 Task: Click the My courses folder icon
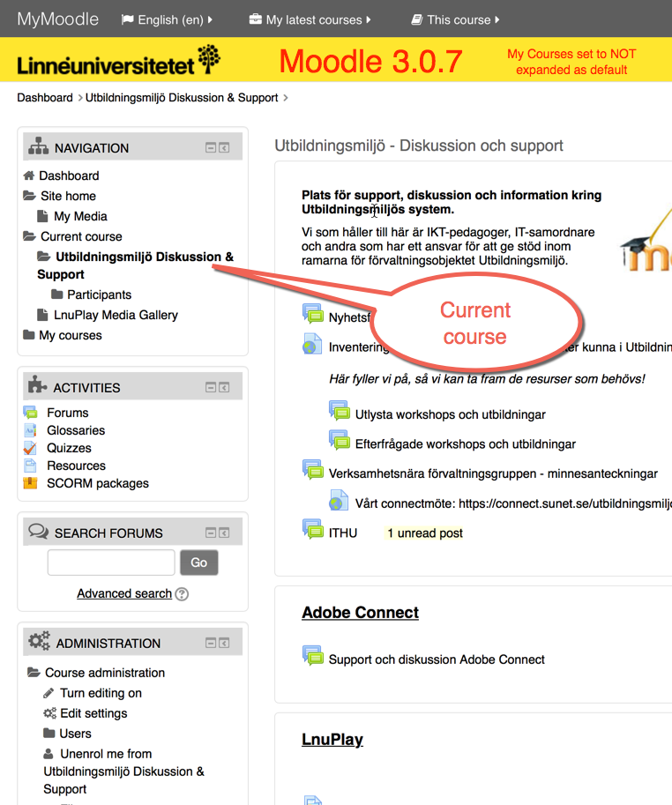(29, 335)
